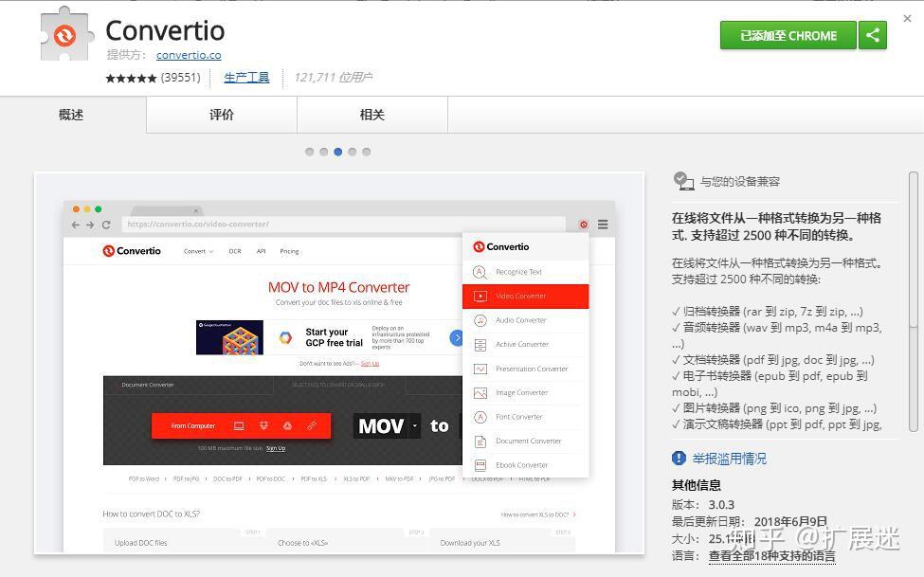The image size is (924, 577).
Task: Open the convertio.co provider link
Action: pos(189,55)
